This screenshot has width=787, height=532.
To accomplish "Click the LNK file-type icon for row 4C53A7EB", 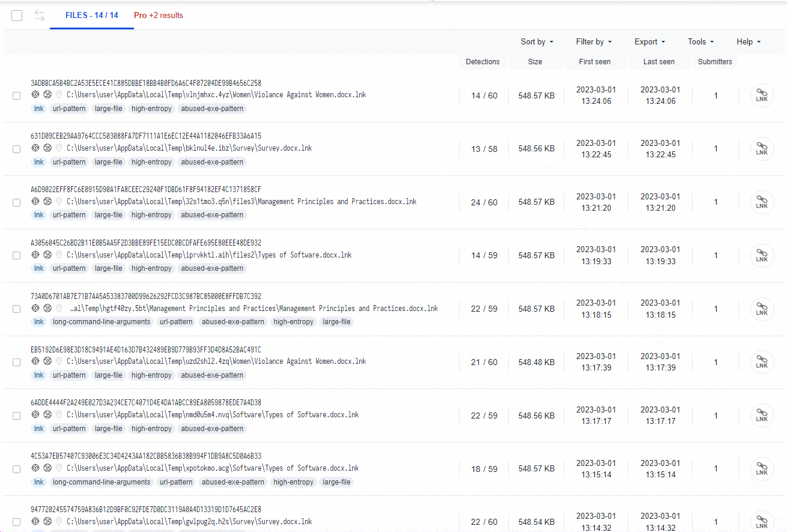I will pyautogui.click(x=762, y=468).
